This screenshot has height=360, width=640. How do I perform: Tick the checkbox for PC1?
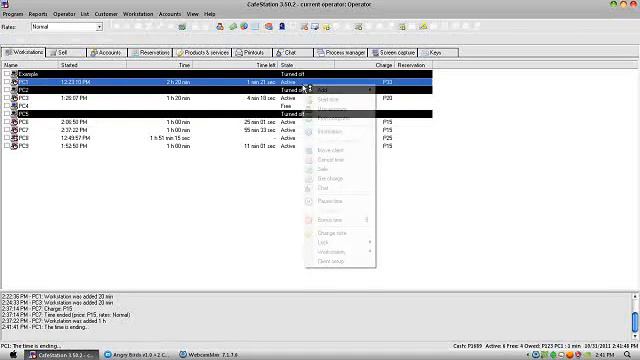7,82
